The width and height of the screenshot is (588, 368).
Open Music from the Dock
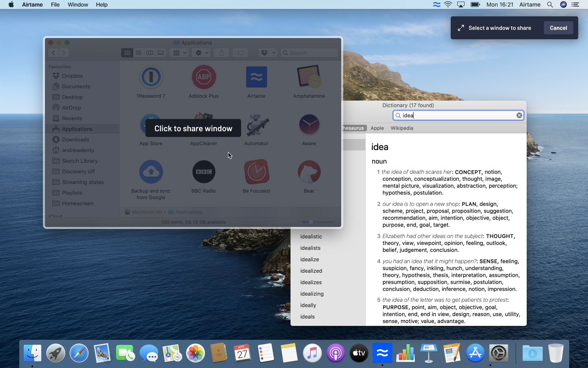click(312, 353)
